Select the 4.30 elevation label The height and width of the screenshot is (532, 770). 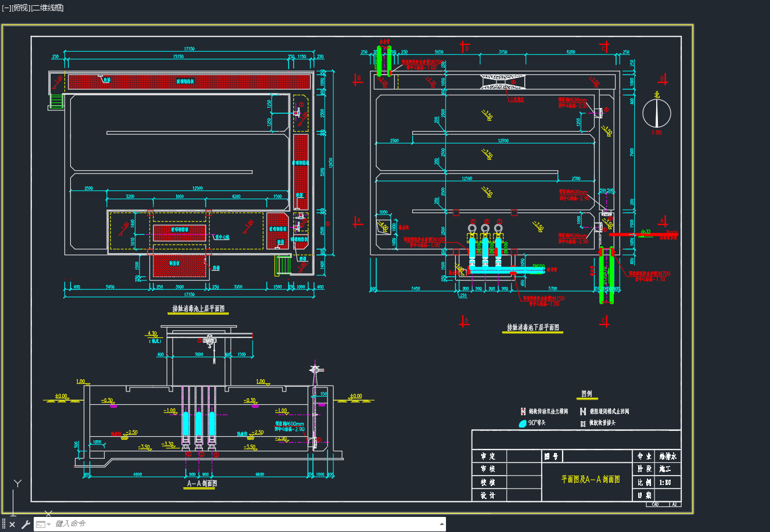(x=153, y=334)
